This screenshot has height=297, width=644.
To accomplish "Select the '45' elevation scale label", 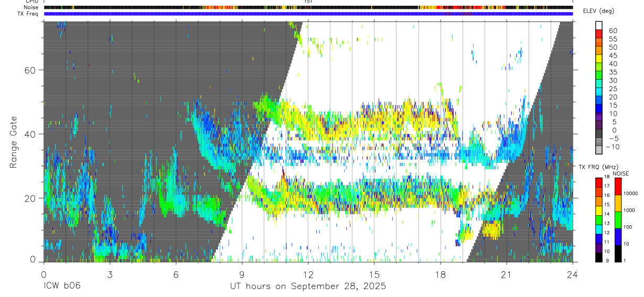I will click(613, 56).
